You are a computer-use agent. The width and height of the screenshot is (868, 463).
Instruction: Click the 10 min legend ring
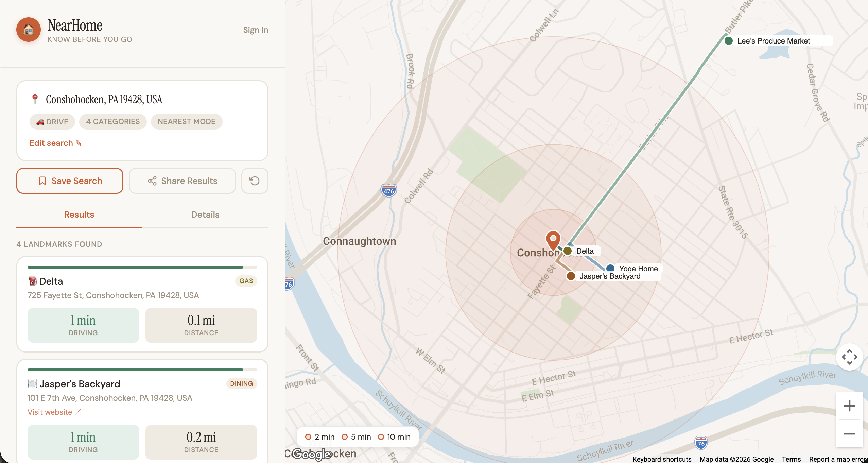381,437
